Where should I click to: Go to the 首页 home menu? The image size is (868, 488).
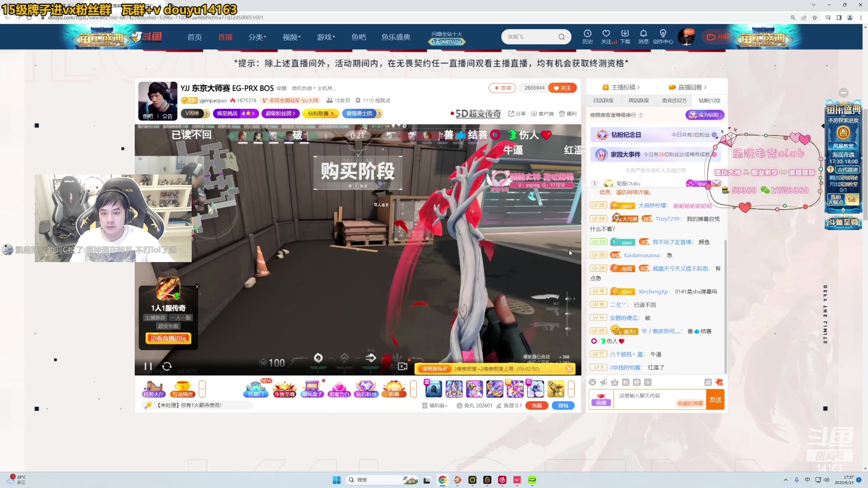coord(195,37)
